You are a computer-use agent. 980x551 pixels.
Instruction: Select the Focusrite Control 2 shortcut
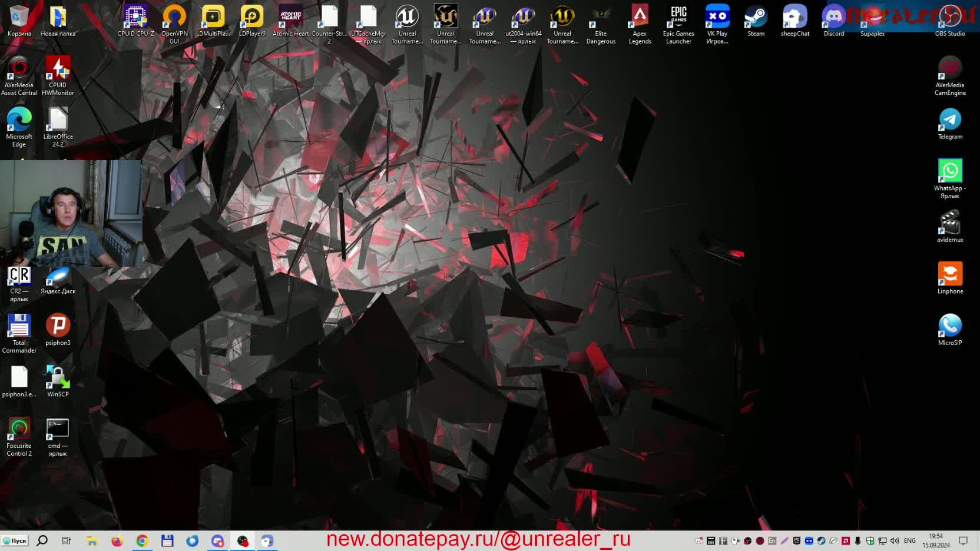point(19,437)
